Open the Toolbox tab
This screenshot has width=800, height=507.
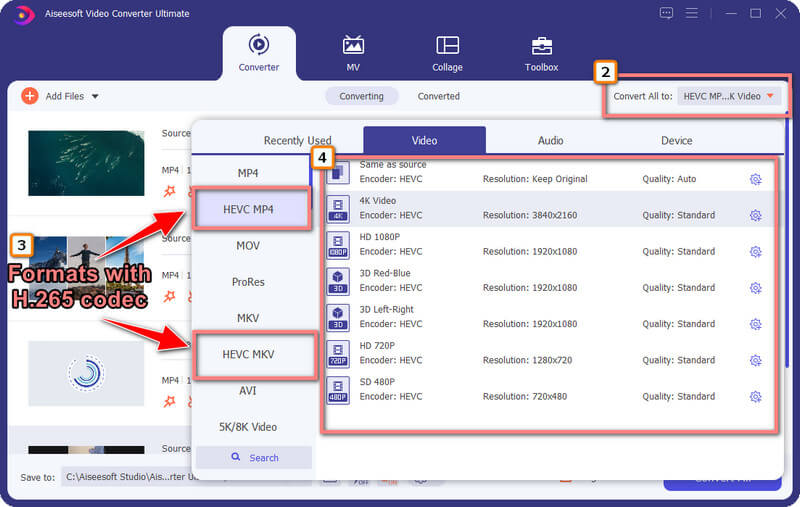(541, 54)
